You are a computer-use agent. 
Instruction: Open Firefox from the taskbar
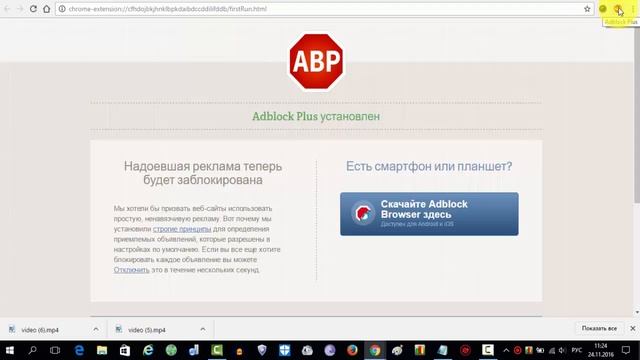click(352, 350)
